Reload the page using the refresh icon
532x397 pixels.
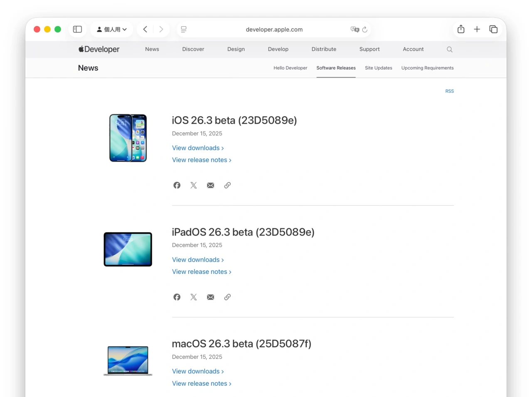(x=365, y=30)
